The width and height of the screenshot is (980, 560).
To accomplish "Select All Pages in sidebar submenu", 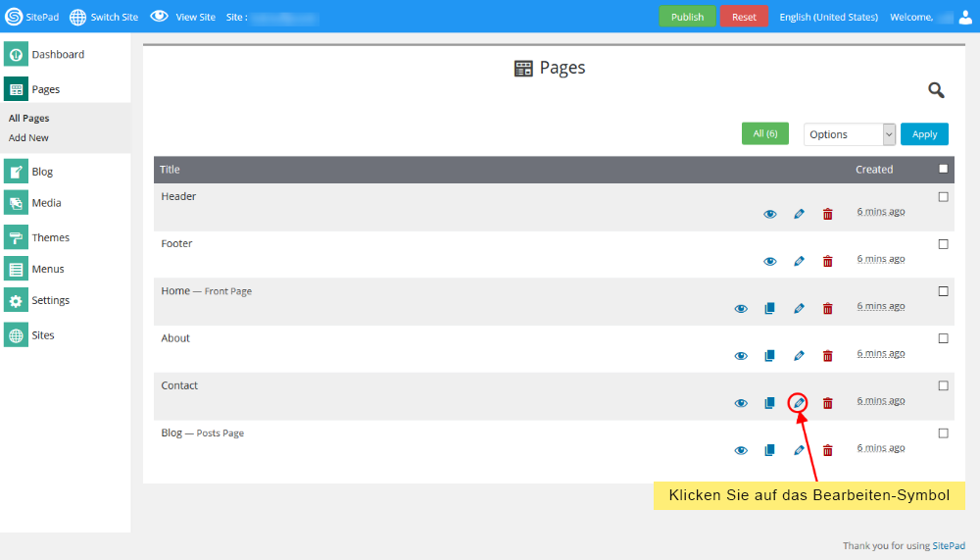I will coord(28,118).
